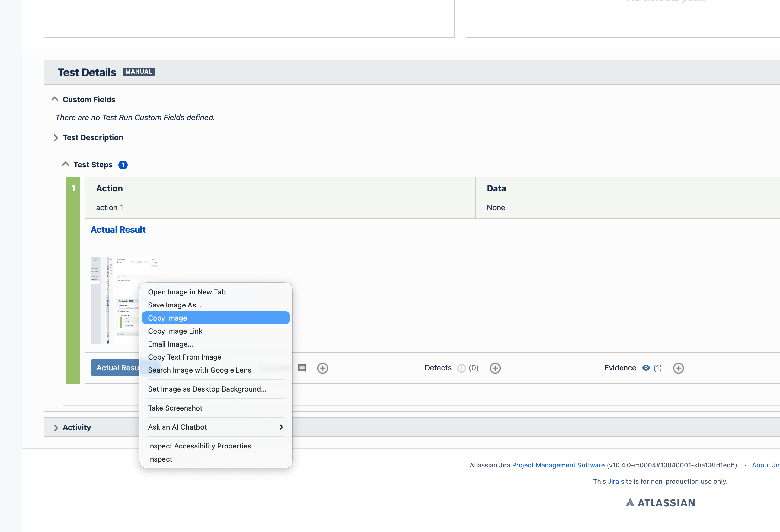
Task: Click the Test Steps count badge
Action: pyautogui.click(x=123, y=165)
